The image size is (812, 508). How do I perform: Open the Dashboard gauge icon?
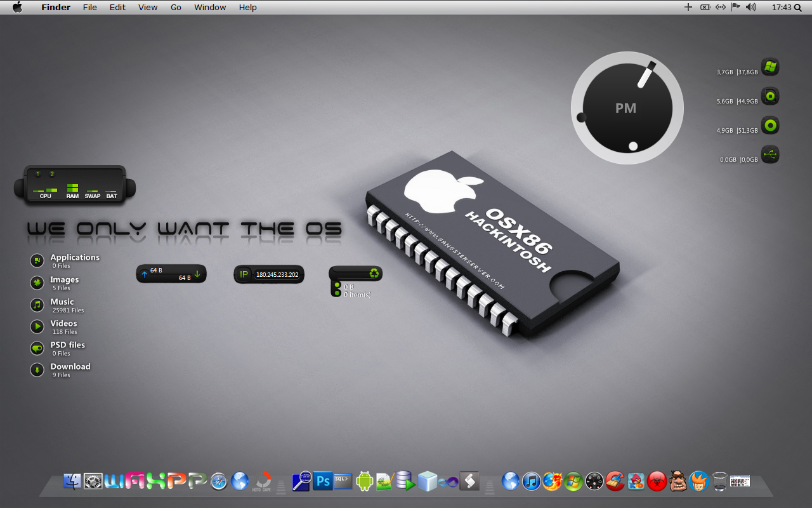click(x=594, y=481)
